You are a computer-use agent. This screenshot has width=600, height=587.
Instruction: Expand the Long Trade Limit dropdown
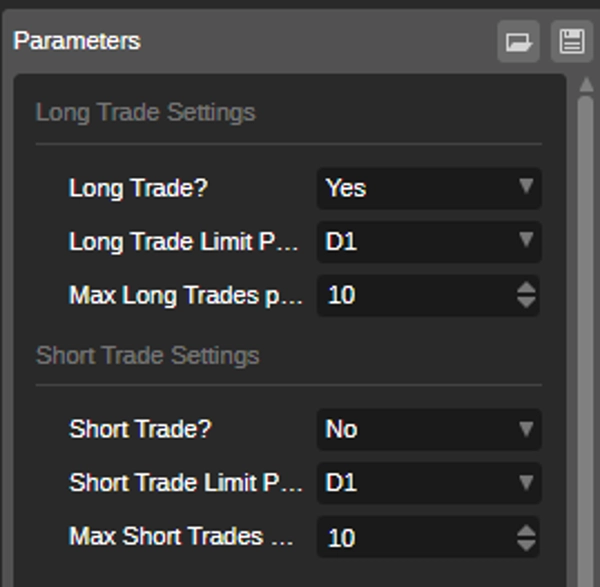click(x=429, y=241)
